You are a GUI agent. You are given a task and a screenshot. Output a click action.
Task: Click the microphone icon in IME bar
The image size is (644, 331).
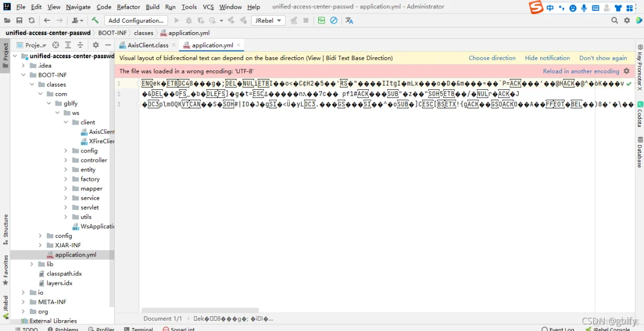[x=584, y=8]
